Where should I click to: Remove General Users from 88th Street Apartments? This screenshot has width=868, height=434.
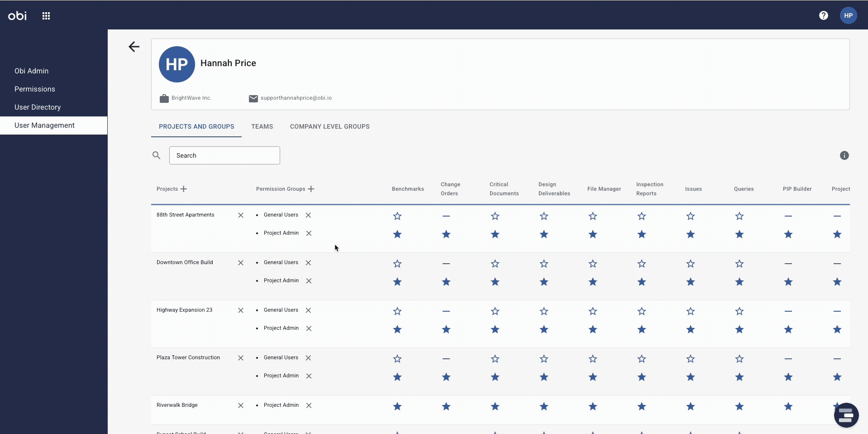click(308, 215)
